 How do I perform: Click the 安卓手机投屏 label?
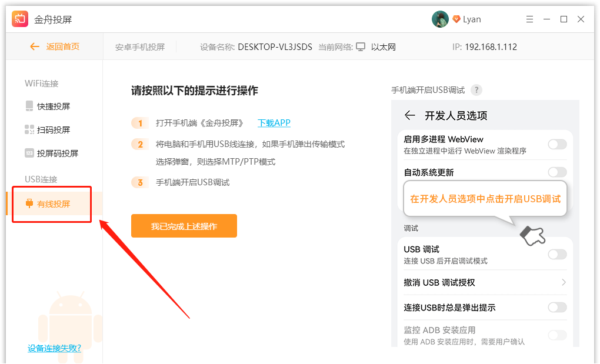coord(140,47)
